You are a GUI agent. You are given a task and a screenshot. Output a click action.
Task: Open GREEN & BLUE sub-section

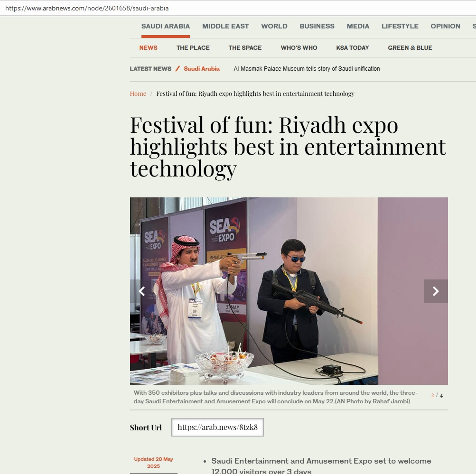(x=410, y=47)
